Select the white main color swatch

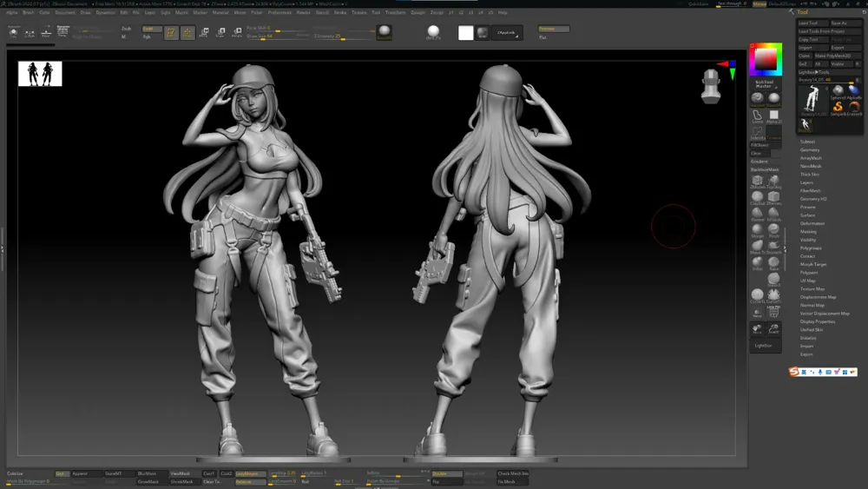466,33
